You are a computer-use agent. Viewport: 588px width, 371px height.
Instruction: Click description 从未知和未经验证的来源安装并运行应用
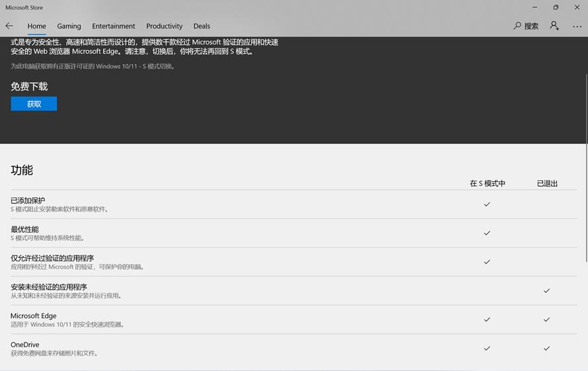pyautogui.click(x=66, y=296)
